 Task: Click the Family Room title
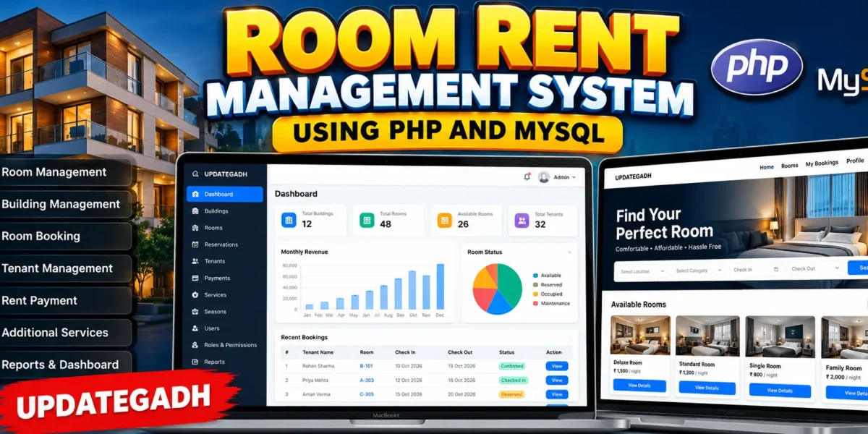(843, 368)
